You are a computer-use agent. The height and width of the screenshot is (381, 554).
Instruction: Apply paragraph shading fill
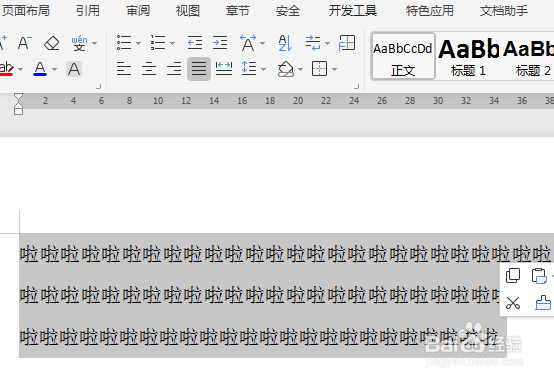(285, 69)
